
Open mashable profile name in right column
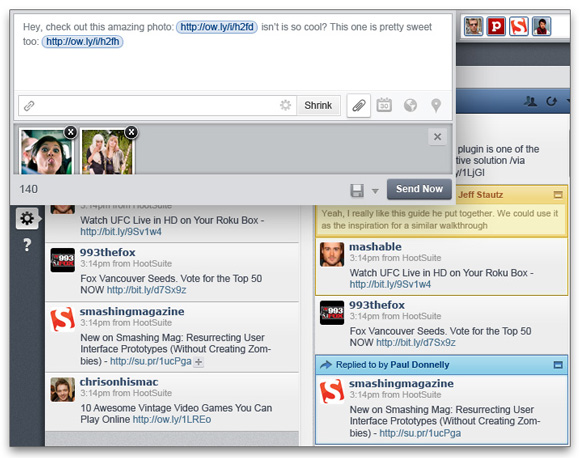point(375,247)
